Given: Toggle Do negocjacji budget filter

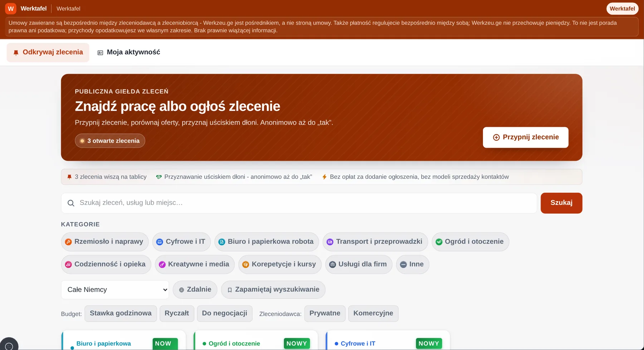Looking at the screenshot, I should pos(225,313).
